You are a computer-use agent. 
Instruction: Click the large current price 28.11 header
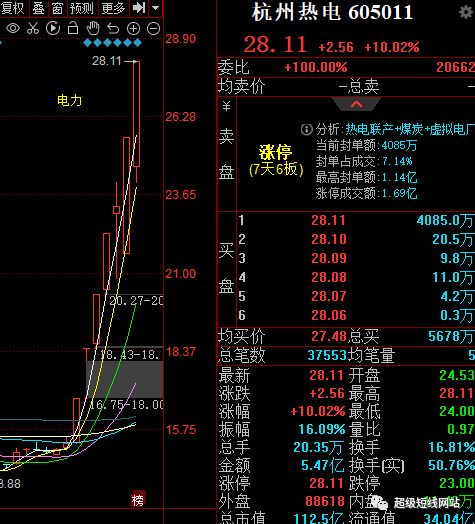click(x=275, y=45)
